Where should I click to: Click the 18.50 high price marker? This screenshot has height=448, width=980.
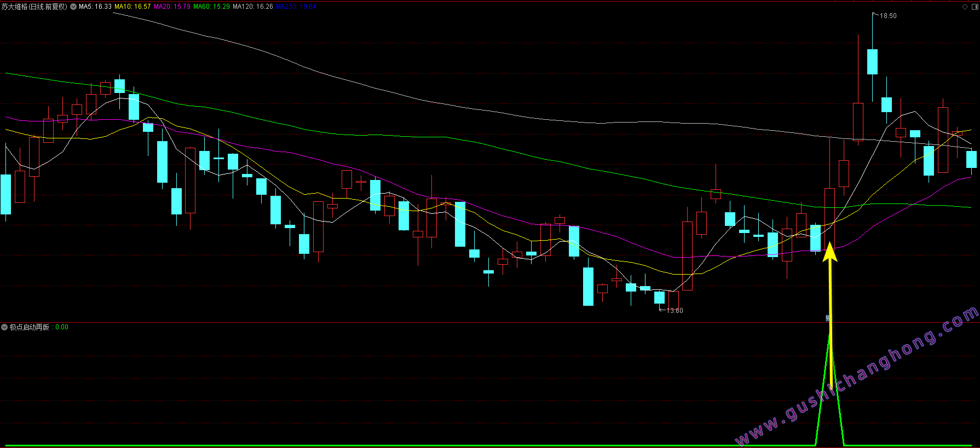(888, 16)
